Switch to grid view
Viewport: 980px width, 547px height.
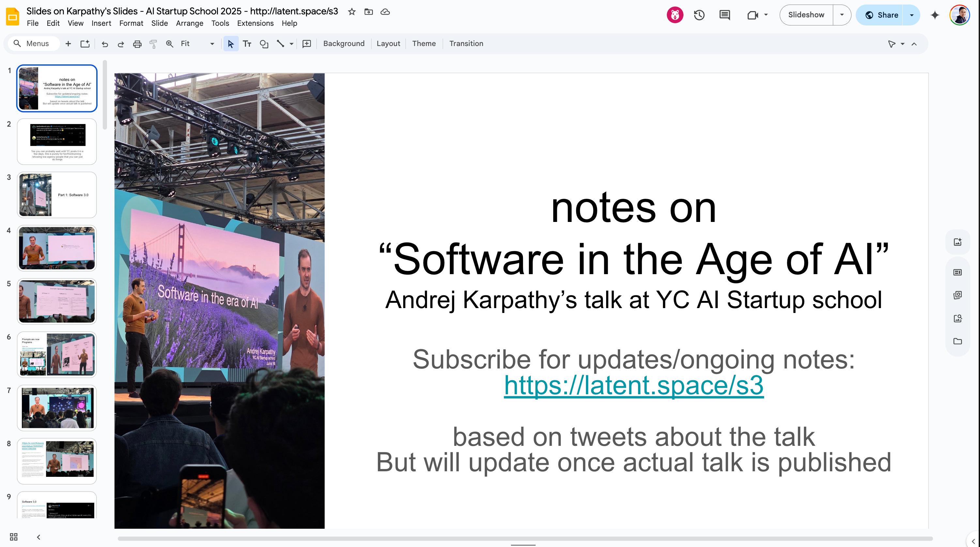pyautogui.click(x=14, y=537)
